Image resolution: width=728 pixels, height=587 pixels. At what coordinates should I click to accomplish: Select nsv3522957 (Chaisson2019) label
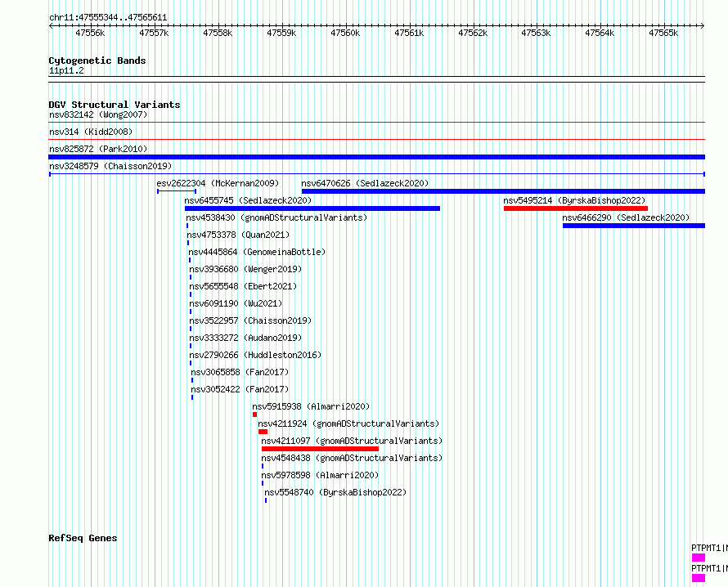(x=250, y=320)
